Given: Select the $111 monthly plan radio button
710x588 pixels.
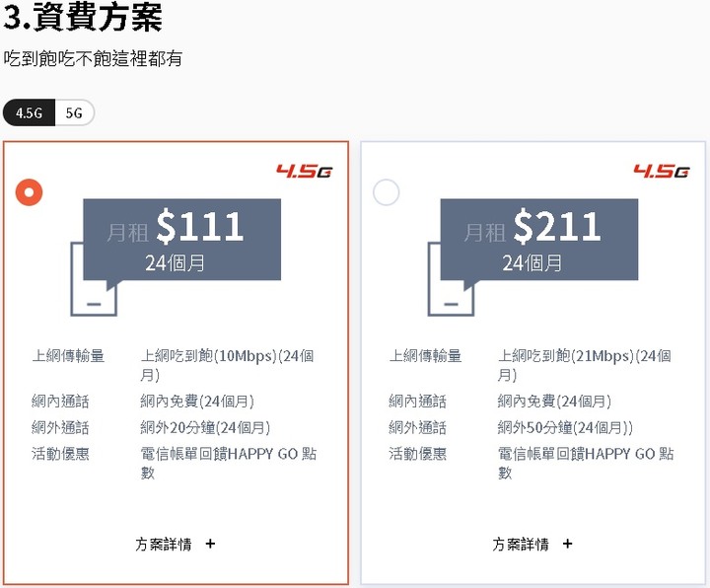Looking at the screenshot, I should click(x=29, y=192).
